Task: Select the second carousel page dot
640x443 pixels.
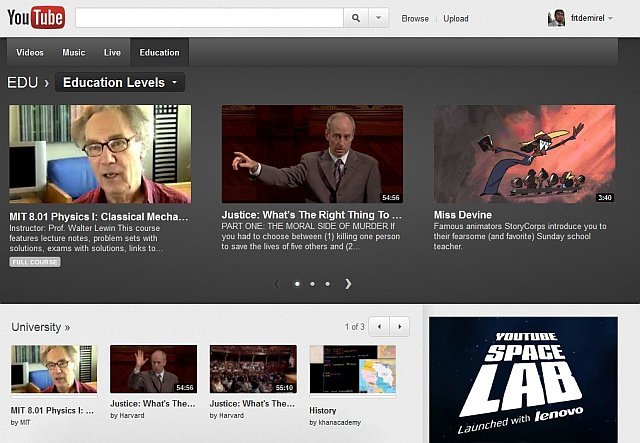Action: [312, 284]
